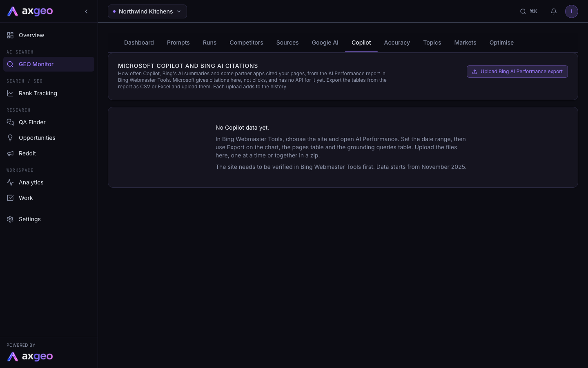Click the Rank Tracking chart icon

coord(10,93)
